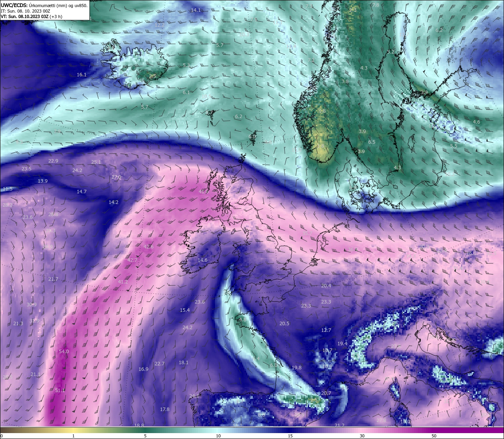Image resolution: width=504 pixels, height=439 pixels.
Task: Click the 42.7 value label
Action: (x=132, y=260)
